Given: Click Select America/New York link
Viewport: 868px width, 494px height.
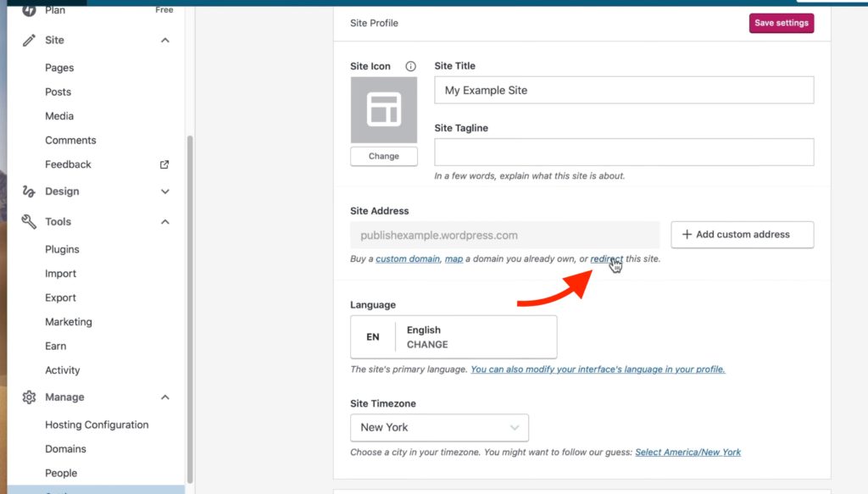Looking at the screenshot, I should pyautogui.click(x=687, y=452).
